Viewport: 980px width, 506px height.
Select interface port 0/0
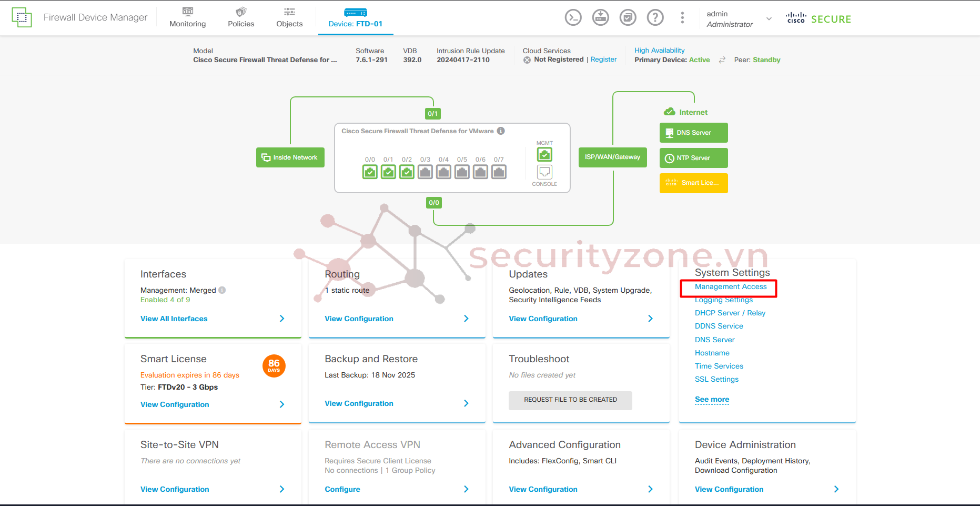(x=370, y=172)
